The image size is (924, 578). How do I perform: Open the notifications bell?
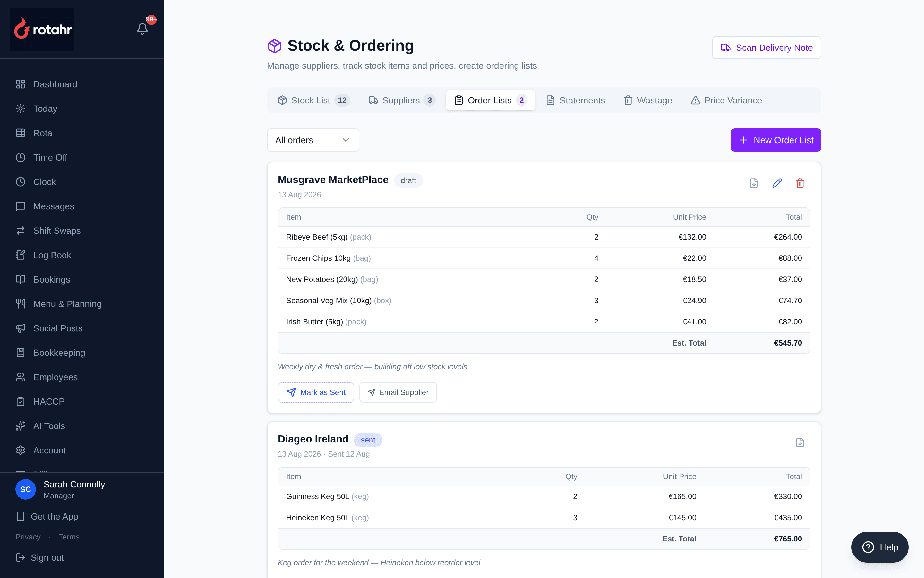coord(142,29)
